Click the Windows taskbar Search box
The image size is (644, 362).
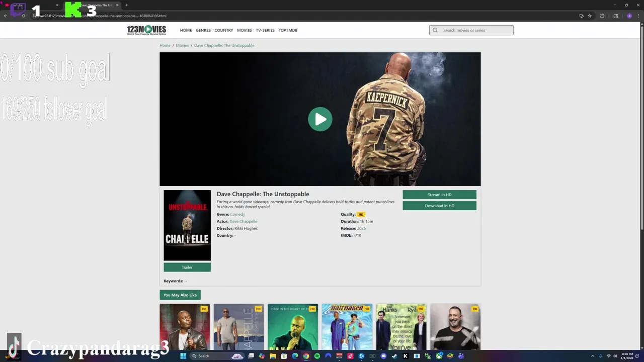(217, 356)
